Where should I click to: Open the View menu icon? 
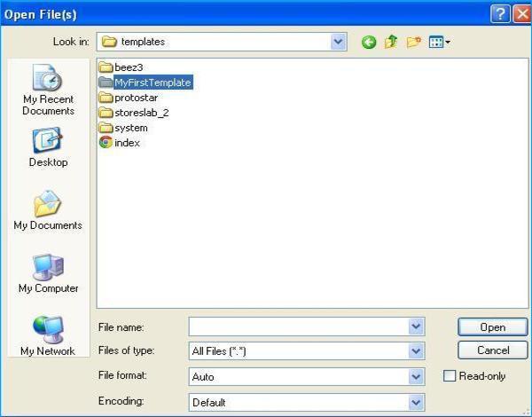440,42
